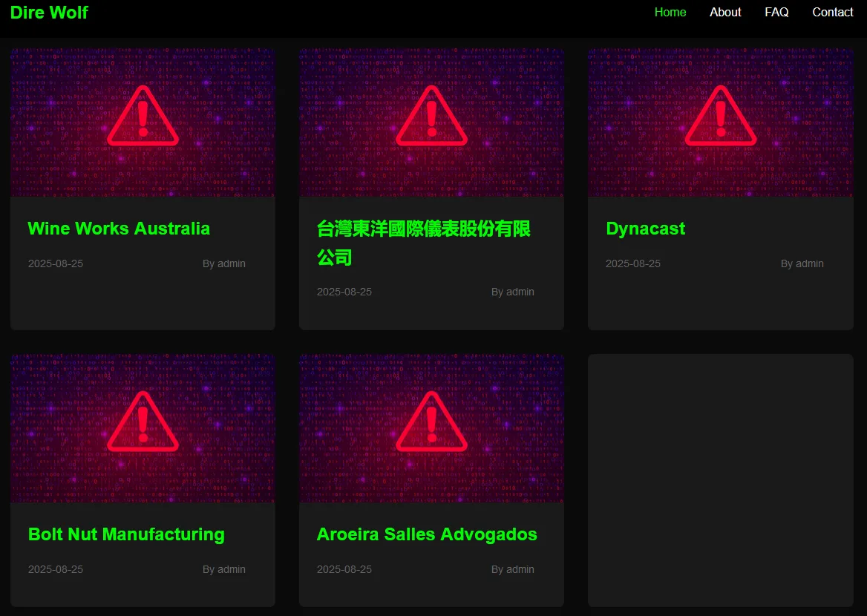Click the Dire Wolf site logo
867x616 pixels.
(x=49, y=13)
